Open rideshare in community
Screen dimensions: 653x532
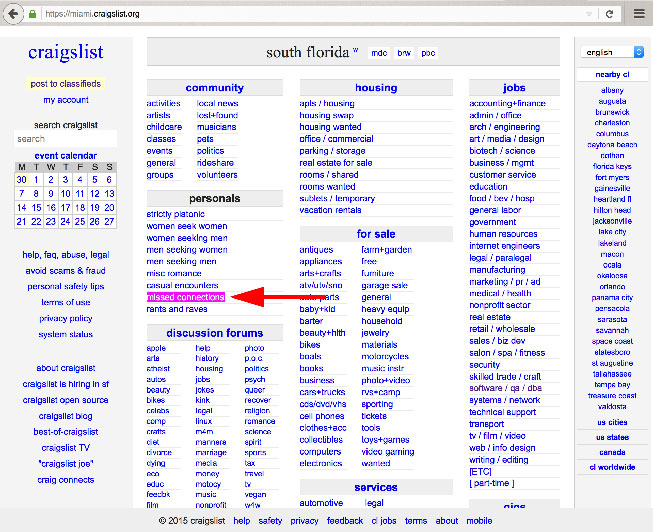[x=215, y=163]
